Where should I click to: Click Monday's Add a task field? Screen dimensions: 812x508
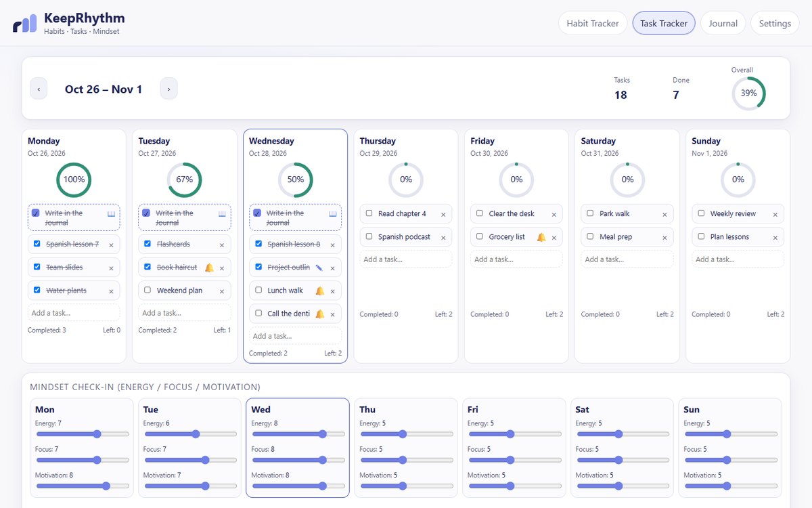pyautogui.click(x=74, y=313)
